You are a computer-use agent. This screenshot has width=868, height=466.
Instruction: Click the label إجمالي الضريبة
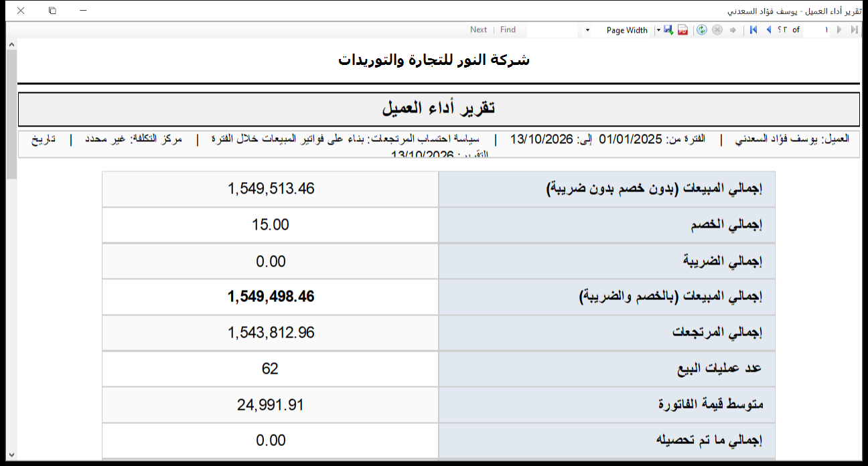click(x=724, y=261)
